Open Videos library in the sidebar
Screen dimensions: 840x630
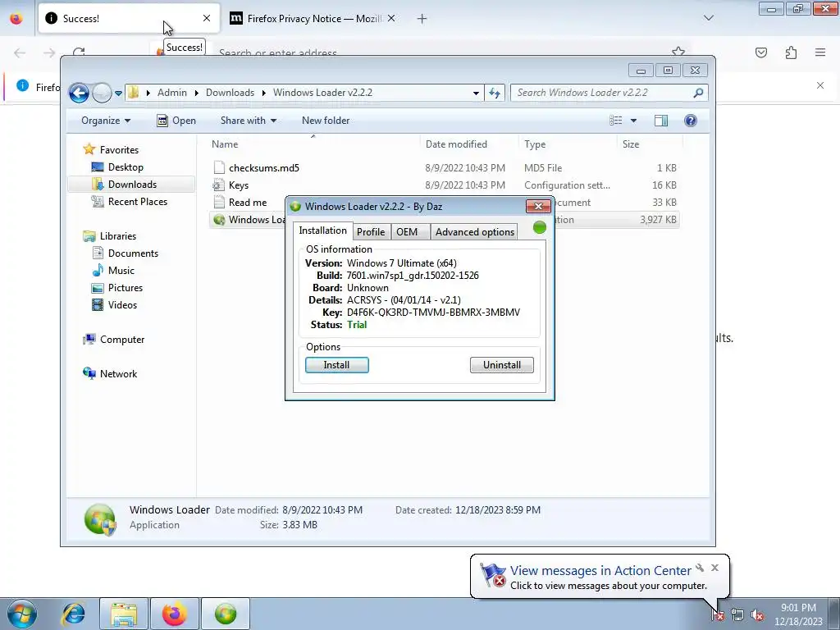tap(114, 305)
